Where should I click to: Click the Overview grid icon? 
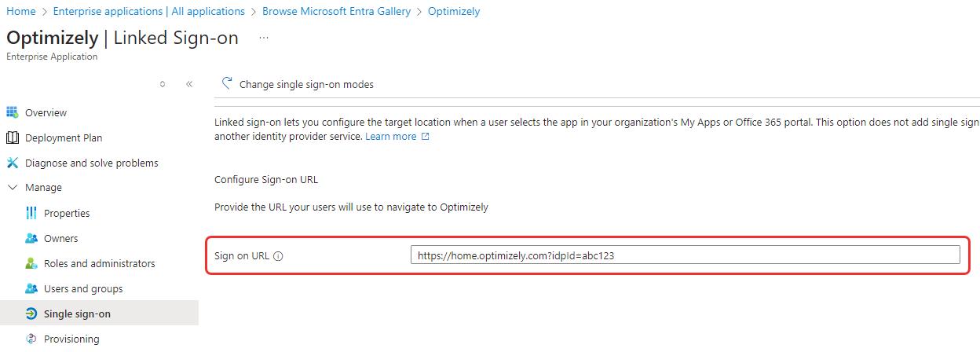click(12, 112)
